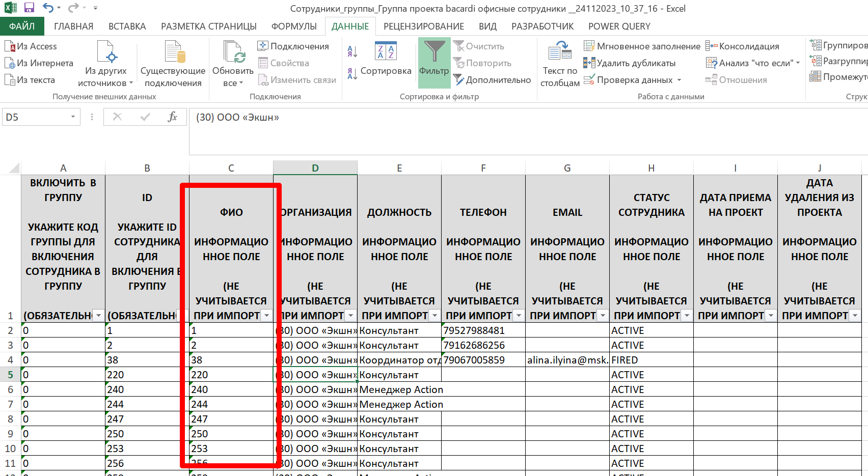
Task: Click Мгновенное заполнение
Action: click(x=642, y=46)
